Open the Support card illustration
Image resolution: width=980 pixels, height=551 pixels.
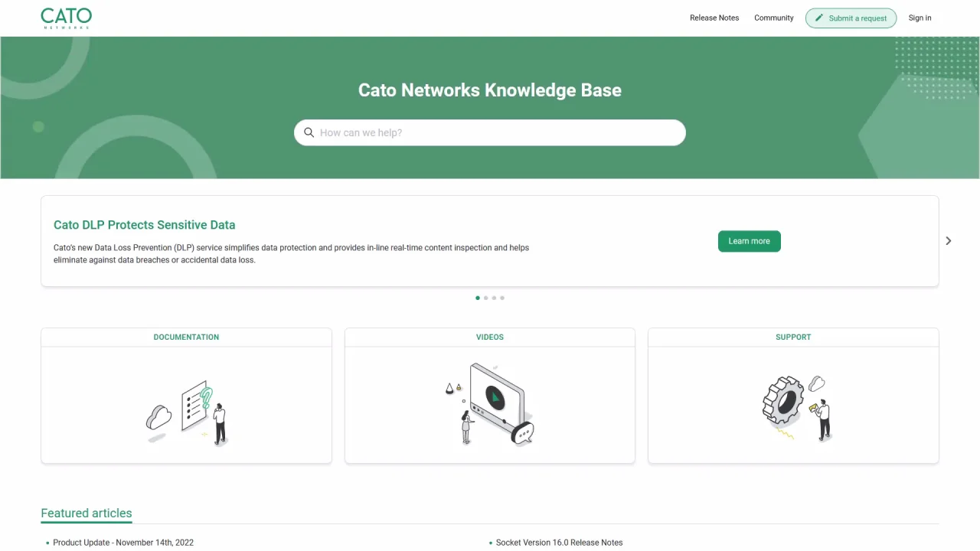tap(796, 408)
